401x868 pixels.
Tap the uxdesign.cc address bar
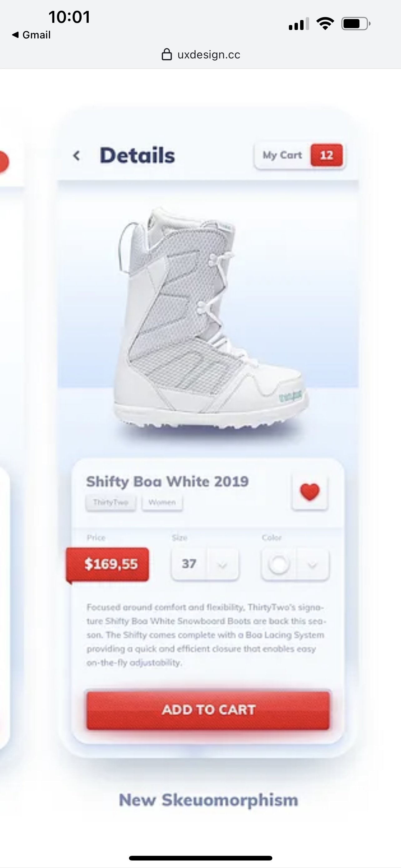coord(201,55)
